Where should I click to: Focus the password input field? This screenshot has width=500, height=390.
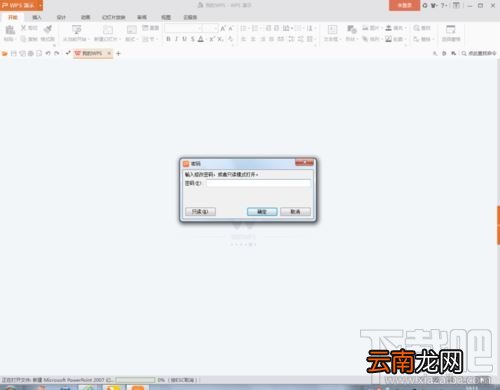pos(258,183)
